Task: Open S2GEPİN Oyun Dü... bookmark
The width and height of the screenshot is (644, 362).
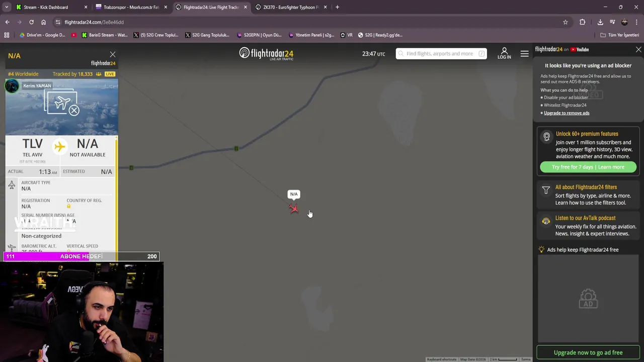Action: click(259, 35)
